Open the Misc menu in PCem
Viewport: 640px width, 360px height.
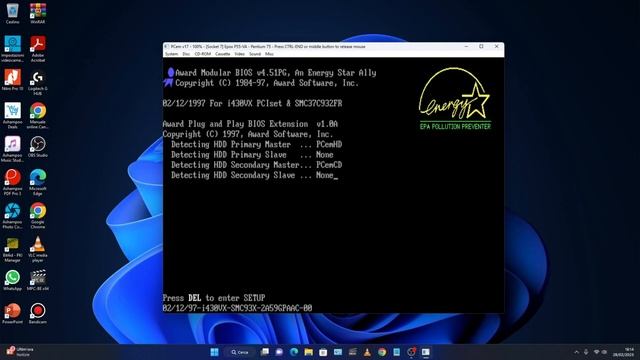click(269, 54)
